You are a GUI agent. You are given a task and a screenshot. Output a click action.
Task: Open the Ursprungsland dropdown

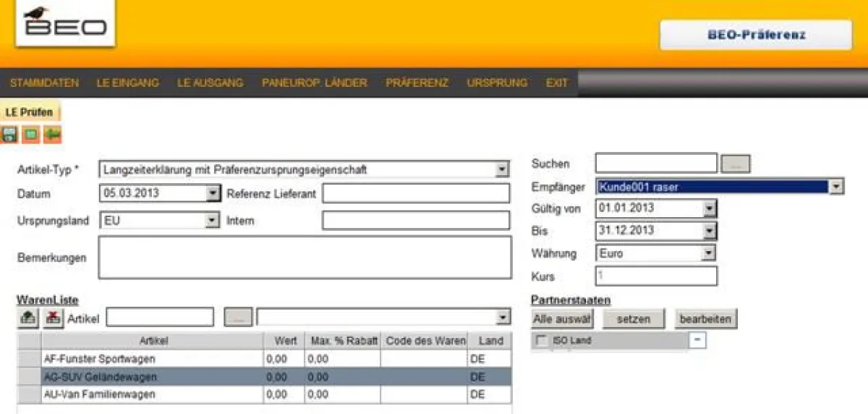coord(212,220)
